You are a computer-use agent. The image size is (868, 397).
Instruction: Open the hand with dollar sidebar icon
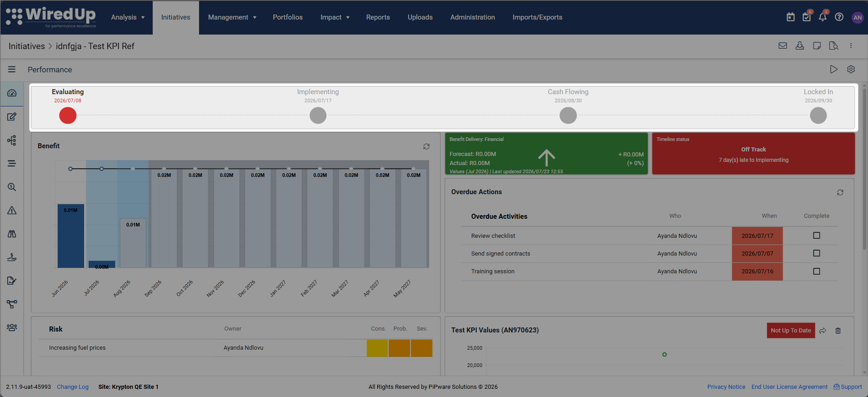coord(12,257)
